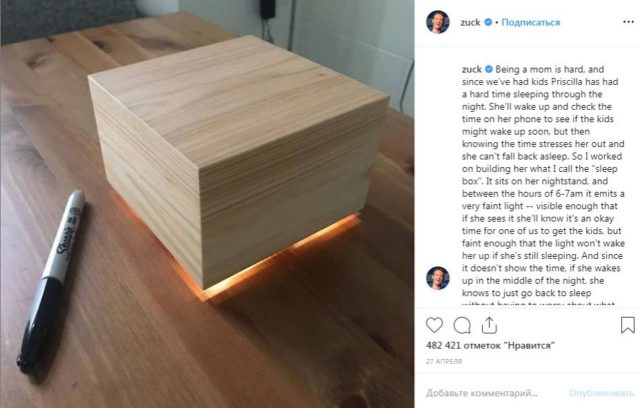Save post with the bookmark icon
This screenshot has height=408, width=640.
pyautogui.click(x=628, y=325)
